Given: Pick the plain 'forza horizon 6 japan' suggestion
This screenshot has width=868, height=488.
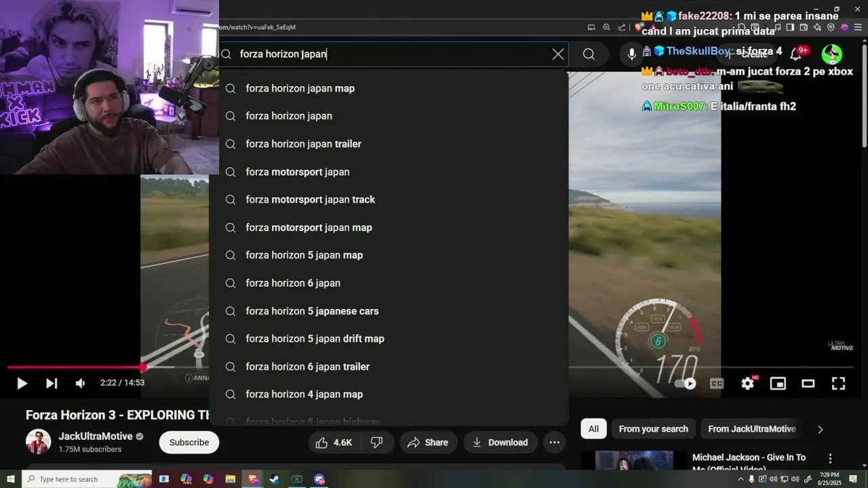Looking at the screenshot, I should tap(389, 283).
